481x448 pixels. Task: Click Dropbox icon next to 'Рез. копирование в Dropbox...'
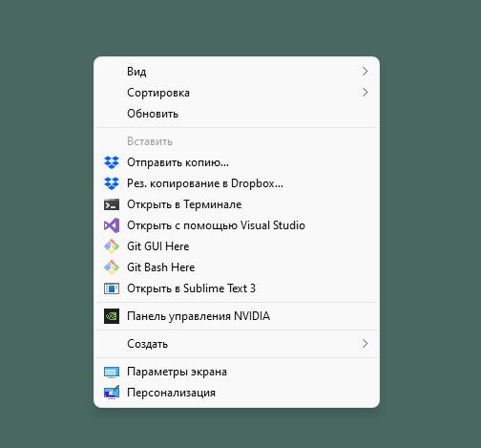coord(112,183)
